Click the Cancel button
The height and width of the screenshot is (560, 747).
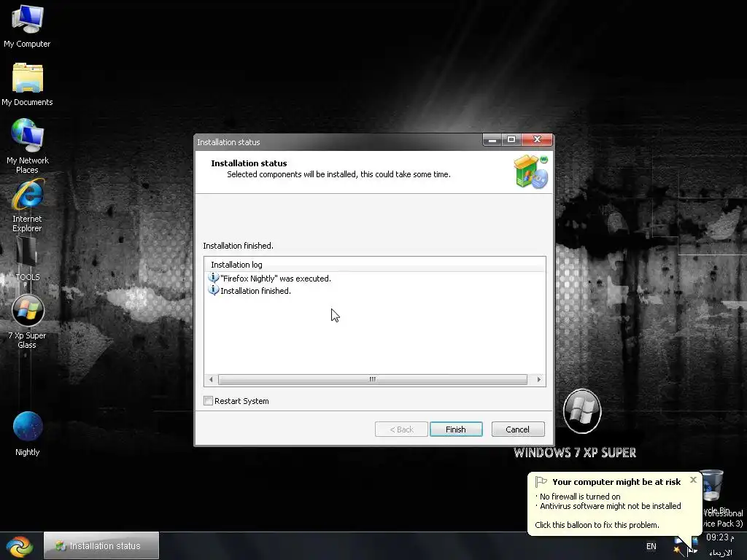point(518,429)
